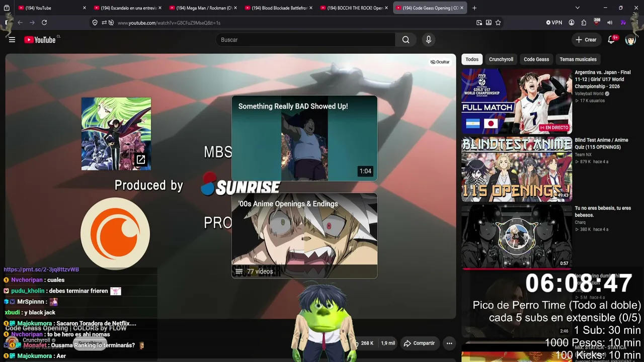Viewport: 644px width, 362px height.
Task: Open the Crunchyroll channel end-screen logo
Action: tap(115, 233)
